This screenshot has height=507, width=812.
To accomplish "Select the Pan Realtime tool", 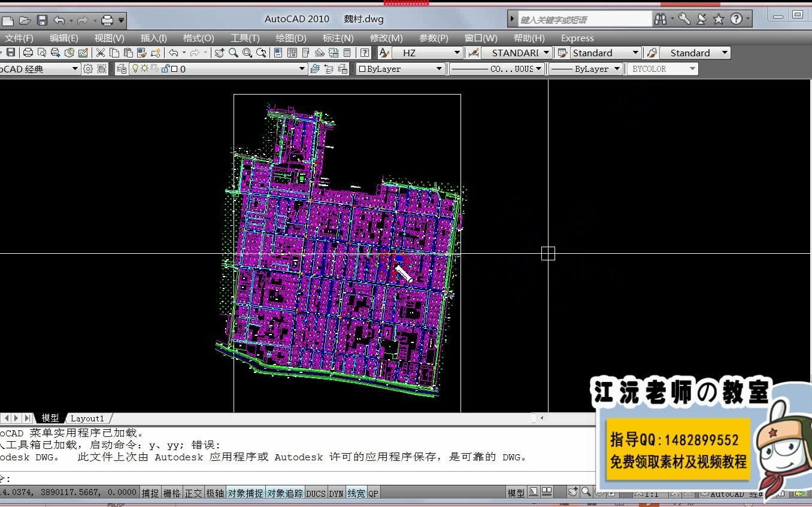I will (x=220, y=53).
